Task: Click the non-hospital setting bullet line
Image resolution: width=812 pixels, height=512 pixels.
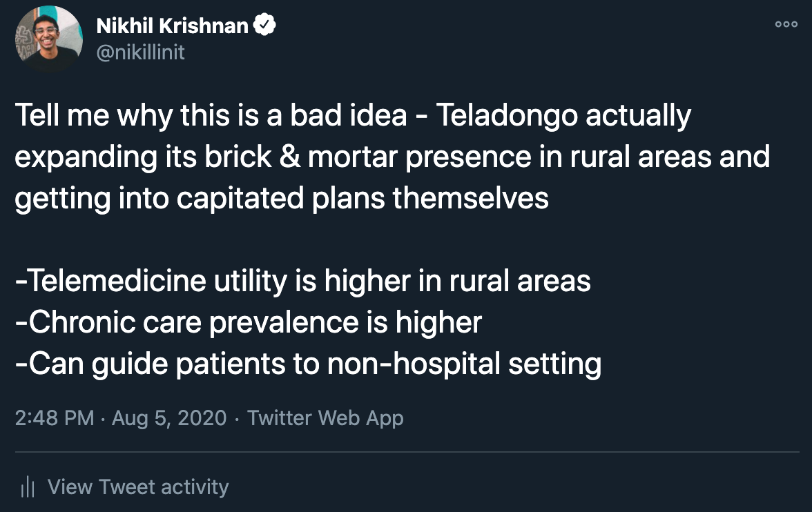Action: point(308,364)
